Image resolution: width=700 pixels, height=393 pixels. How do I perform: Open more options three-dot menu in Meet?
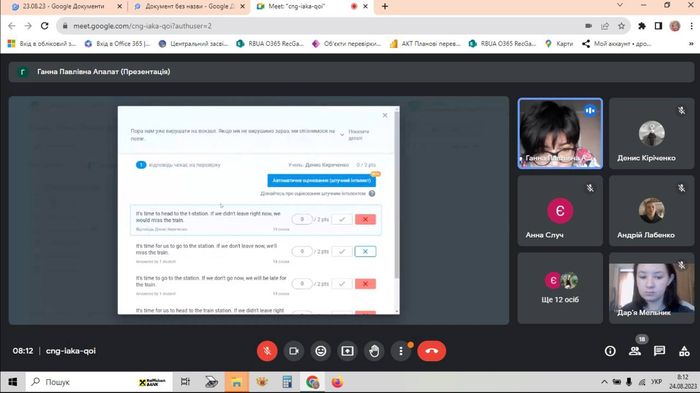click(x=401, y=351)
